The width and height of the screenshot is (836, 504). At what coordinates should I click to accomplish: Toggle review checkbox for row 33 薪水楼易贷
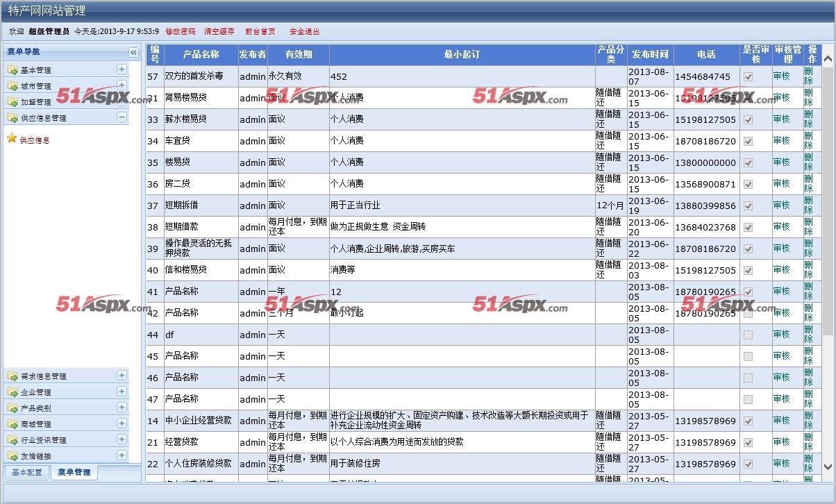pyautogui.click(x=748, y=120)
